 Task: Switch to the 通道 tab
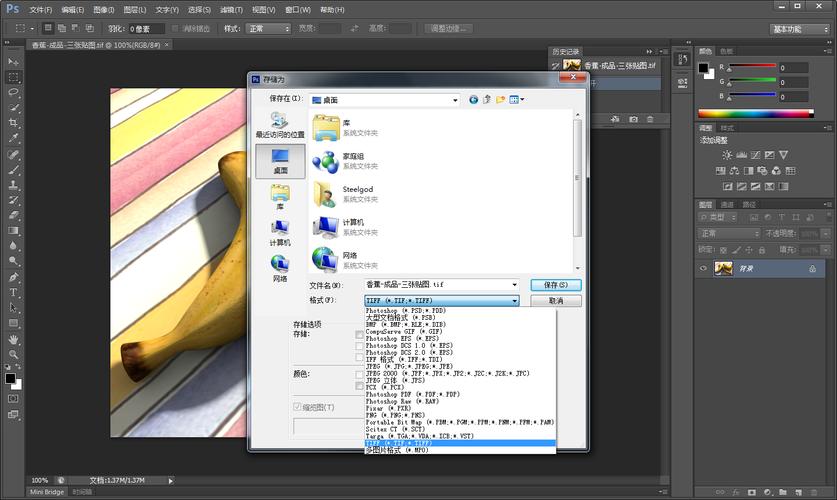(727, 204)
